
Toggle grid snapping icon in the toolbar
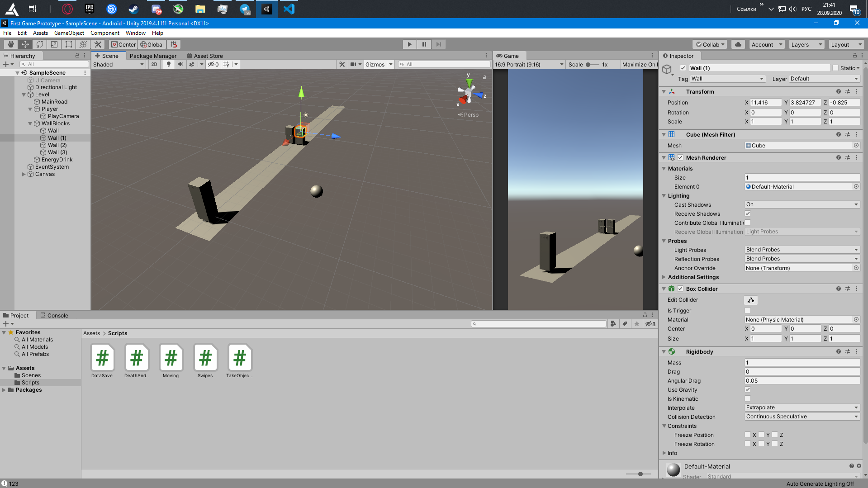(174, 44)
